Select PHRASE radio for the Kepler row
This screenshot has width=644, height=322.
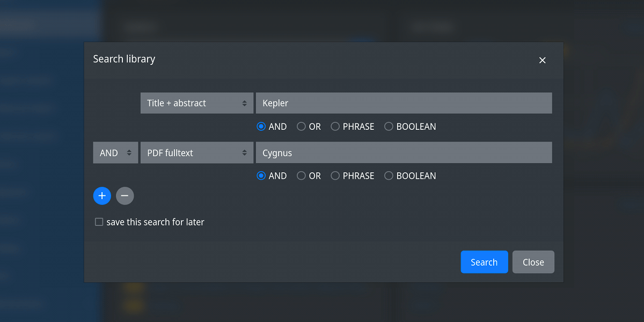click(x=335, y=127)
